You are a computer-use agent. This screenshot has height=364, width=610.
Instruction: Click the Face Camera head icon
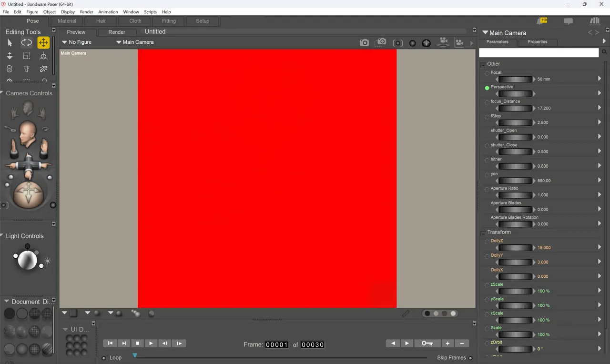[x=28, y=109]
